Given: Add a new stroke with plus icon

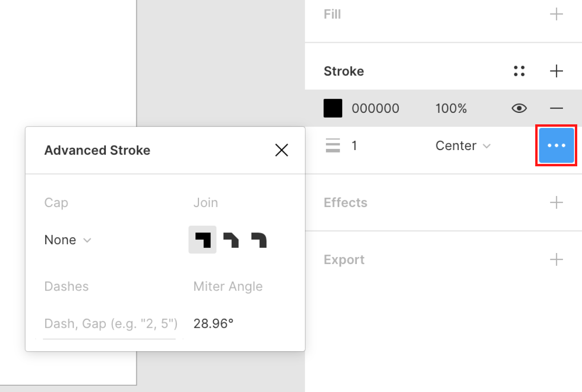Looking at the screenshot, I should pos(556,71).
